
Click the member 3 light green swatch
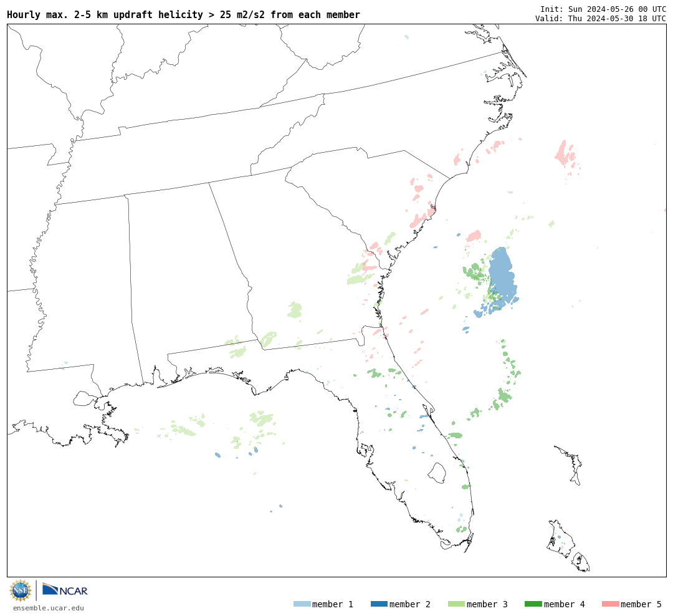[456, 604]
